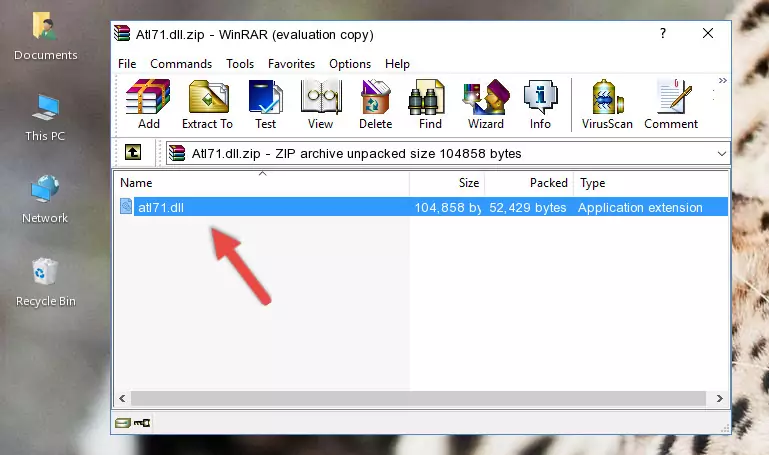Screen dimensions: 769x455
Task: Open Extract To tool
Action: pyautogui.click(x=207, y=104)
